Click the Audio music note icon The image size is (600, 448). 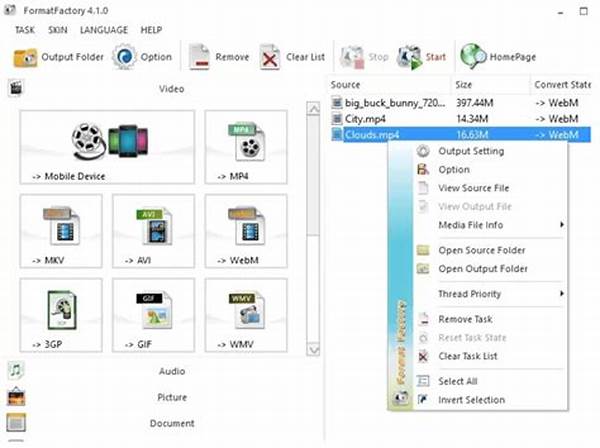(x=16, y=370)
